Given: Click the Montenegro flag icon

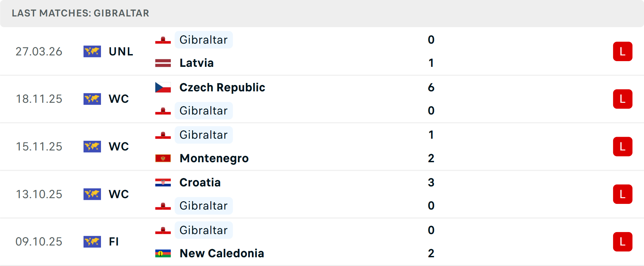Looking at the screenshot, I should pyautogui.click(x=163, y=158).
